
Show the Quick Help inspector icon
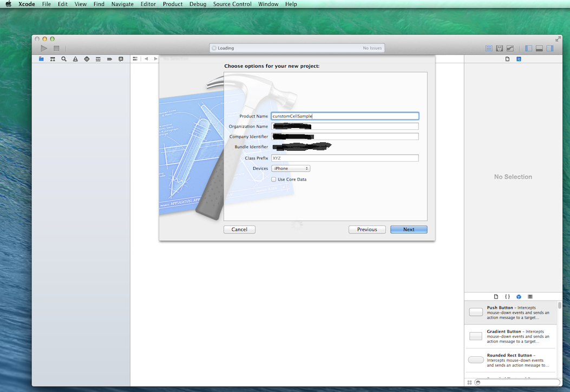click(519, 59)
